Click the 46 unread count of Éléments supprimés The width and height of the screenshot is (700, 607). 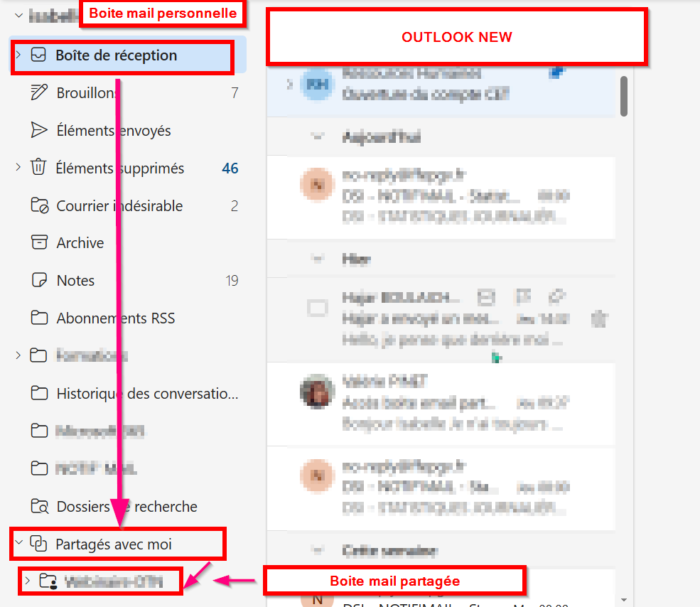(x=230, y=168)
